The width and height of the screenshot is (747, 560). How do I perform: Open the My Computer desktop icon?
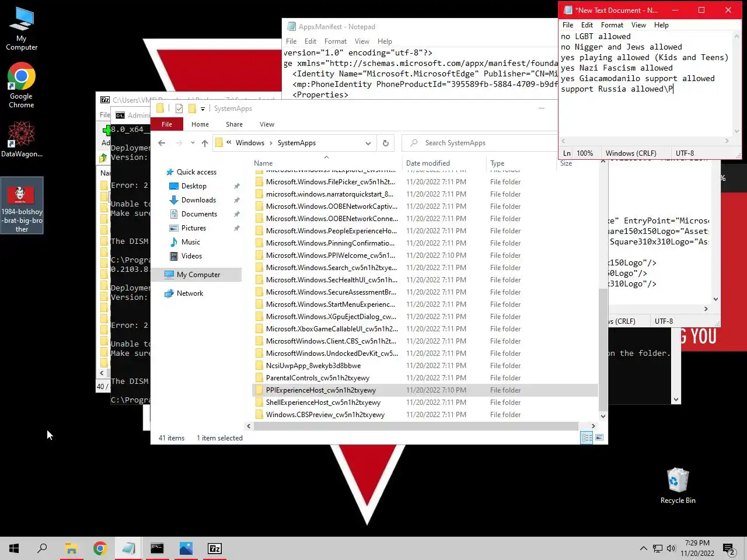pos(22,29)
